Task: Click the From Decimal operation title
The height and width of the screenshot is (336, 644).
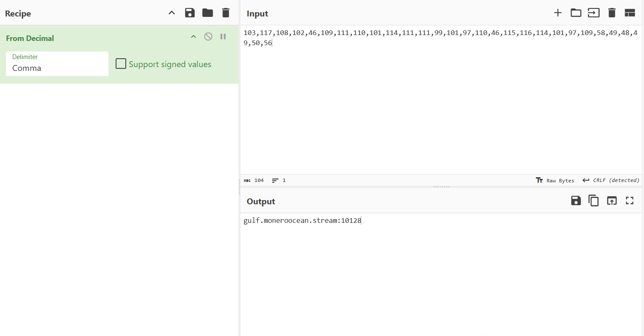Action: point(30,38)
